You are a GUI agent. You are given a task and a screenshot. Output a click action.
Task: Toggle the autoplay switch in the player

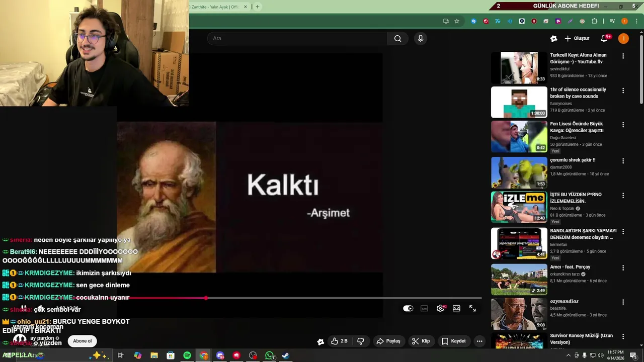coord(408,308)
